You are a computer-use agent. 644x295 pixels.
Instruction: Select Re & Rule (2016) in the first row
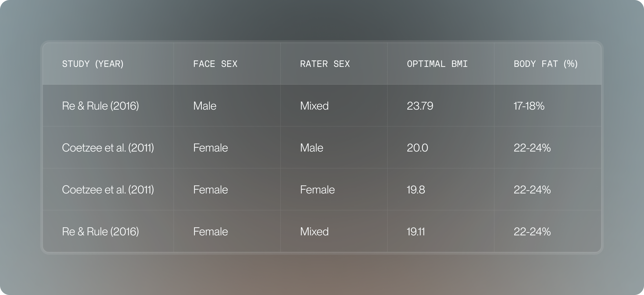click(x=100, y=106)
